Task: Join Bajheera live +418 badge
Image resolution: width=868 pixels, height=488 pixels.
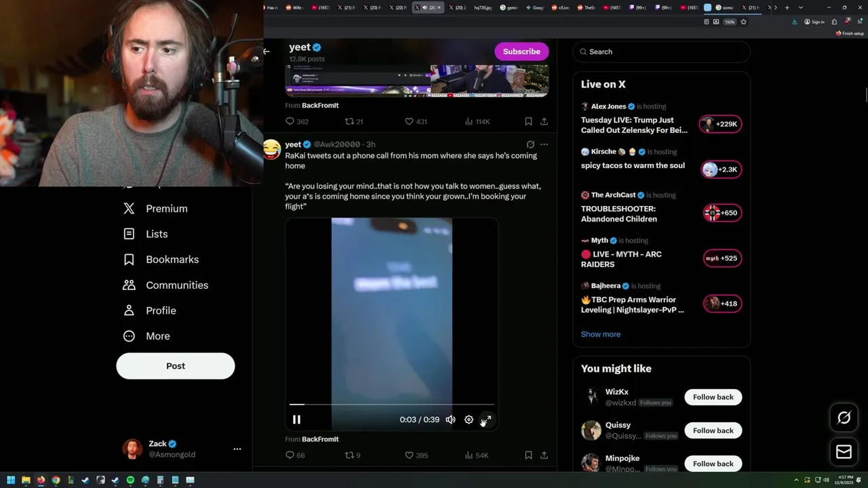Action: [722, 304]
